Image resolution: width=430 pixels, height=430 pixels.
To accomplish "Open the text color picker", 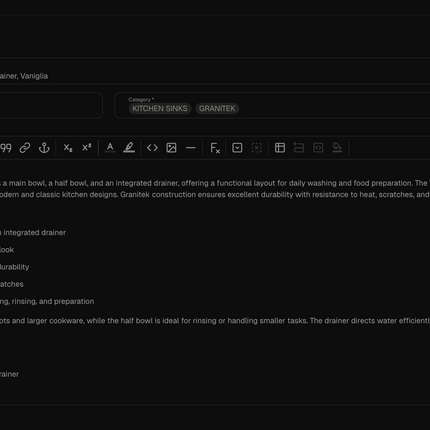I will pos(110,148).
